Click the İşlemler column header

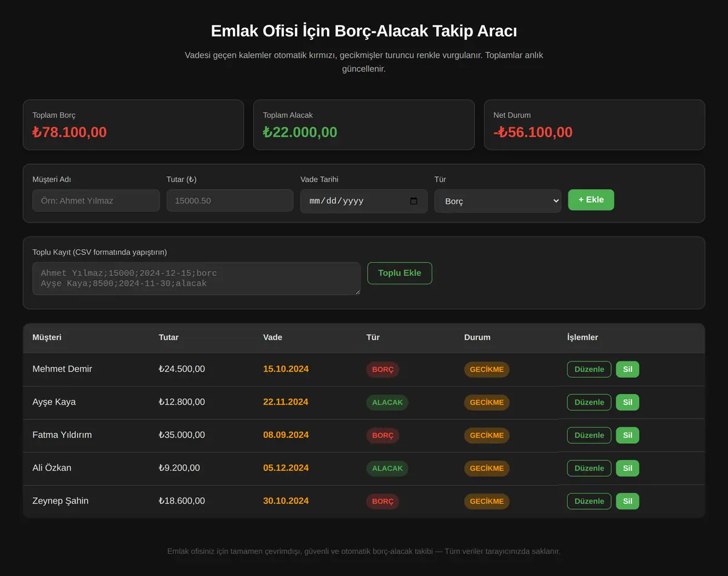[x=582, y=337]
